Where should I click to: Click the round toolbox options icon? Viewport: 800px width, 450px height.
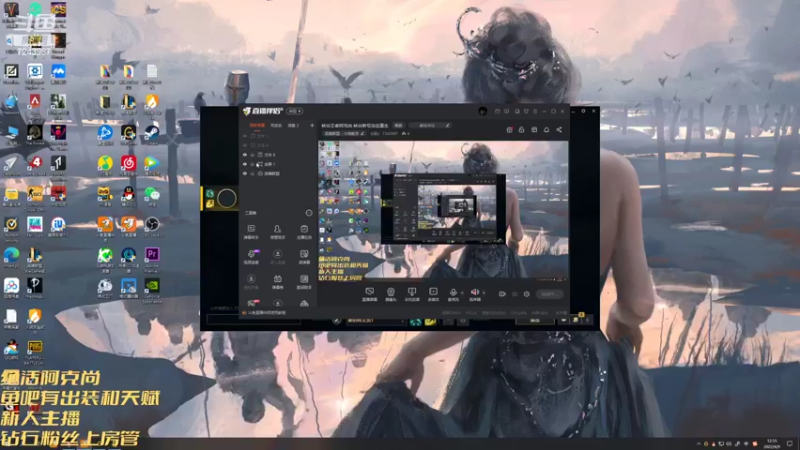tap(309, 213)
